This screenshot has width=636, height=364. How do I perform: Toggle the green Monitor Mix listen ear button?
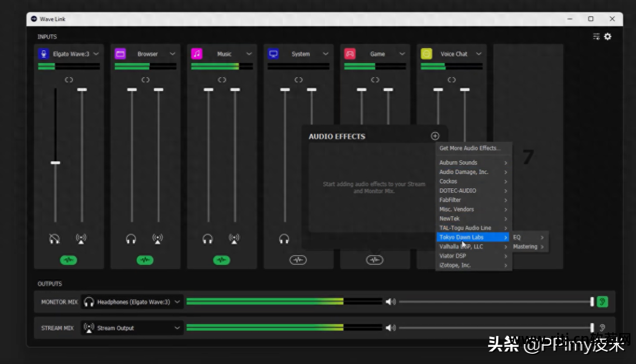[603, 301]
